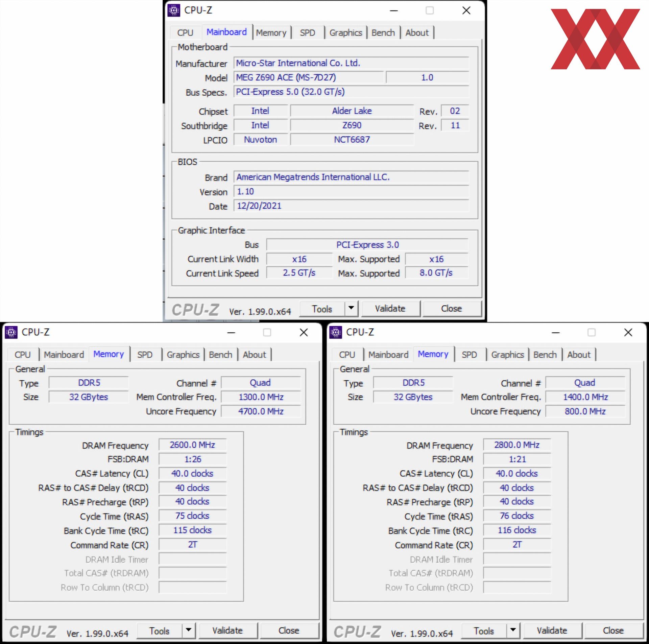Screen dimensions: 649x644
Task: Open Tools dropdown arrow in Mainboard window
Action: [351, 308]
